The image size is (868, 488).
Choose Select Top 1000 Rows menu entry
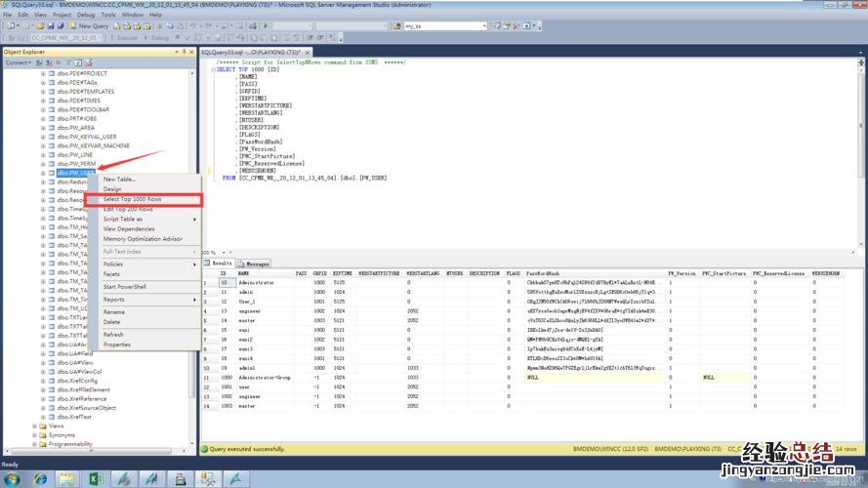tap(133, 199)
